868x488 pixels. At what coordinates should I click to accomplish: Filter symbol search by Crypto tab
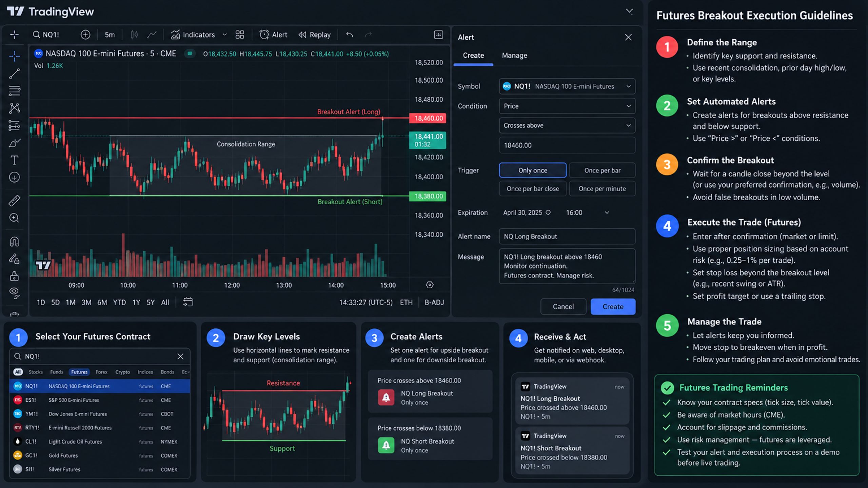[x=122, y=372]
